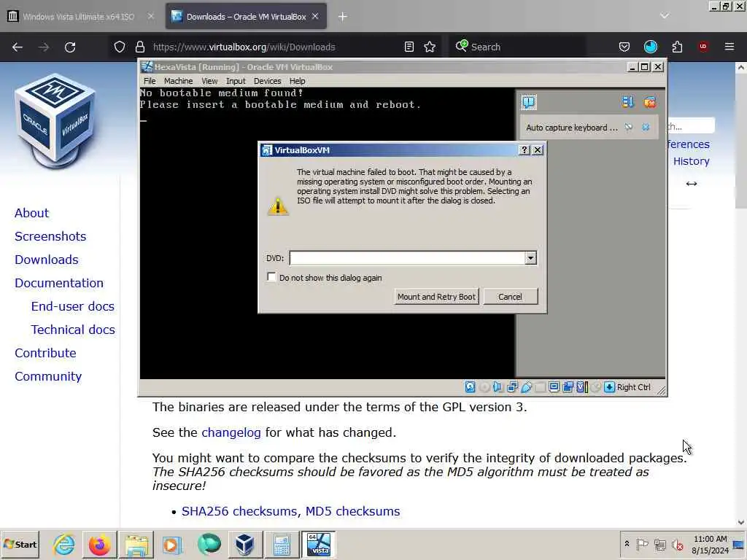Viewport: 747px width, 560px height.
Task: Open the VirtualBox cube icon in taskbar
Action: 245,544
